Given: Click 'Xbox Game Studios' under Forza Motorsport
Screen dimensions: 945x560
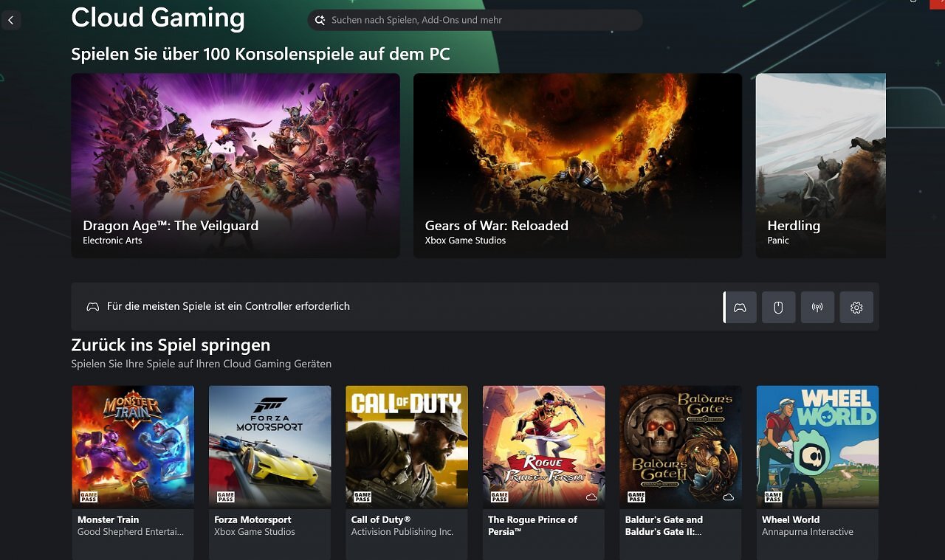Looking at the screenshot, I should 255,532.
